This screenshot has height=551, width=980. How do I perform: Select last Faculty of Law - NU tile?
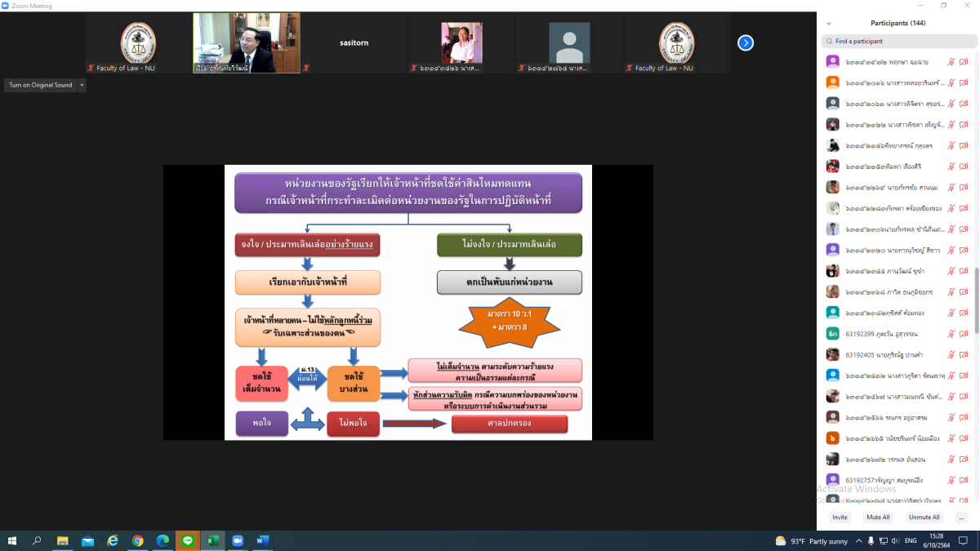click(x=677, y=42)
